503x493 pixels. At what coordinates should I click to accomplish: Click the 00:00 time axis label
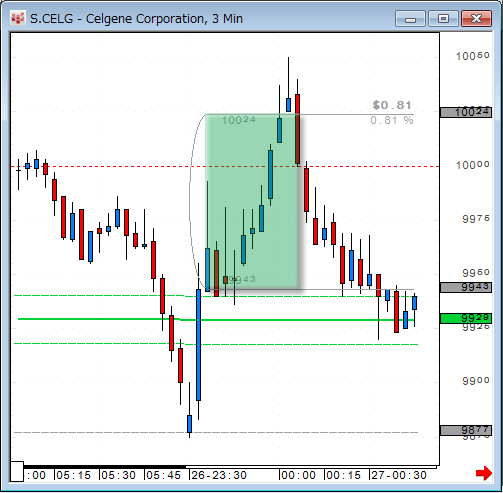point(298,475)
